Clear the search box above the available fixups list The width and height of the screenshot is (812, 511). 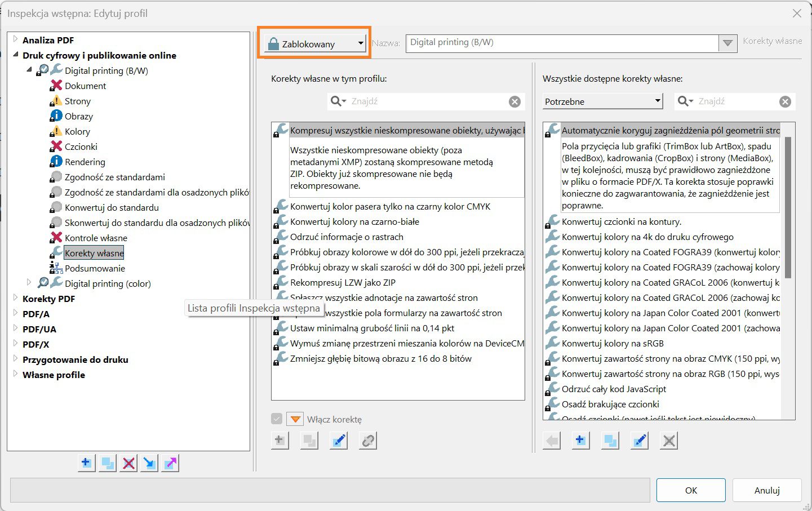(785, 101)
